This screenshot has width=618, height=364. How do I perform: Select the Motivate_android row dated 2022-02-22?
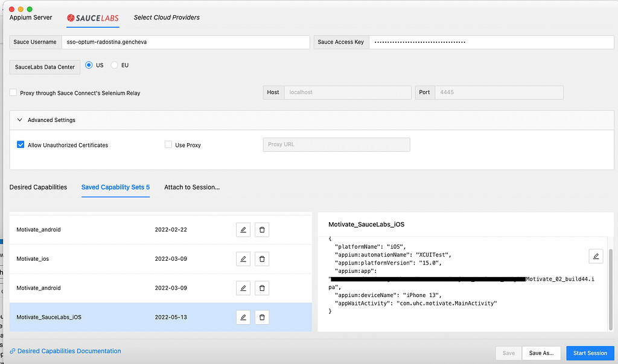coord(161,229)
